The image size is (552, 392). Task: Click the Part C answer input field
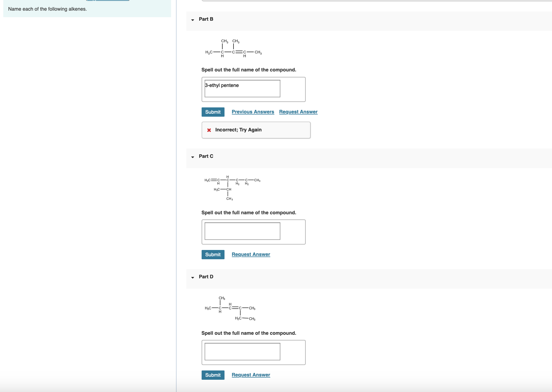242,231
